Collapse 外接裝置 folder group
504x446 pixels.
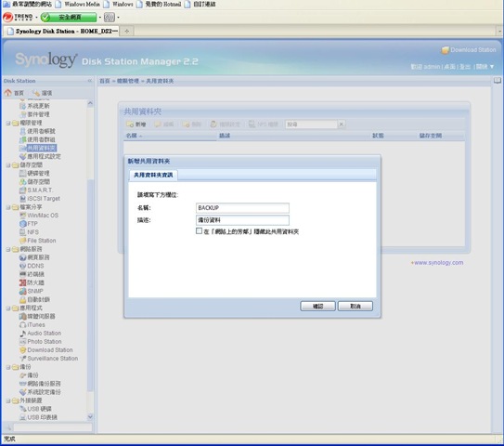tap(8, 400)
